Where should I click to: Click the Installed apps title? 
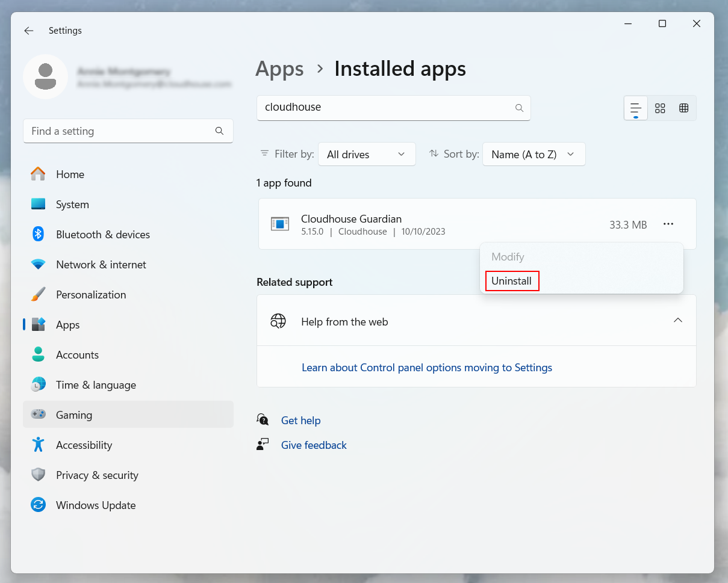(400, 69)
